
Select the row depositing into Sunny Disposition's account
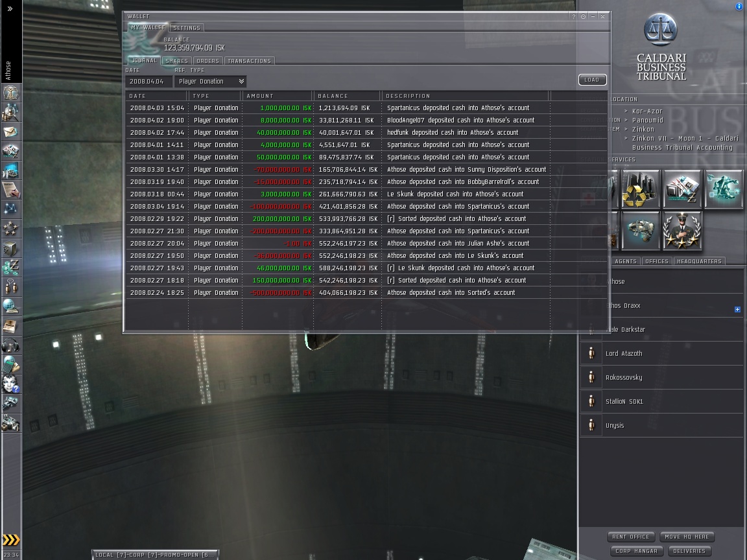point(366,170)
